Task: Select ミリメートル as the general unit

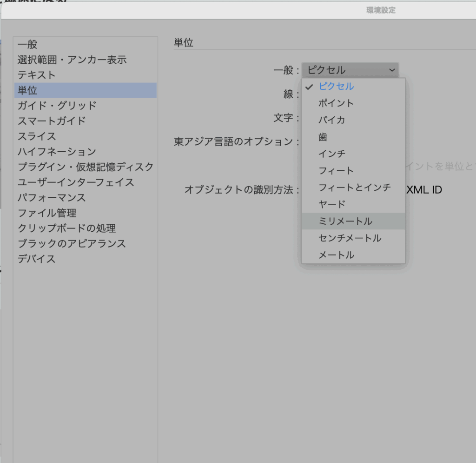Action: 353,221
